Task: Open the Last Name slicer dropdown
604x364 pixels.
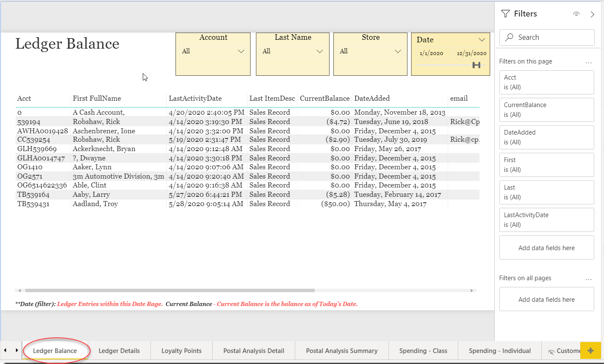Action: click(x=320, y=51)
